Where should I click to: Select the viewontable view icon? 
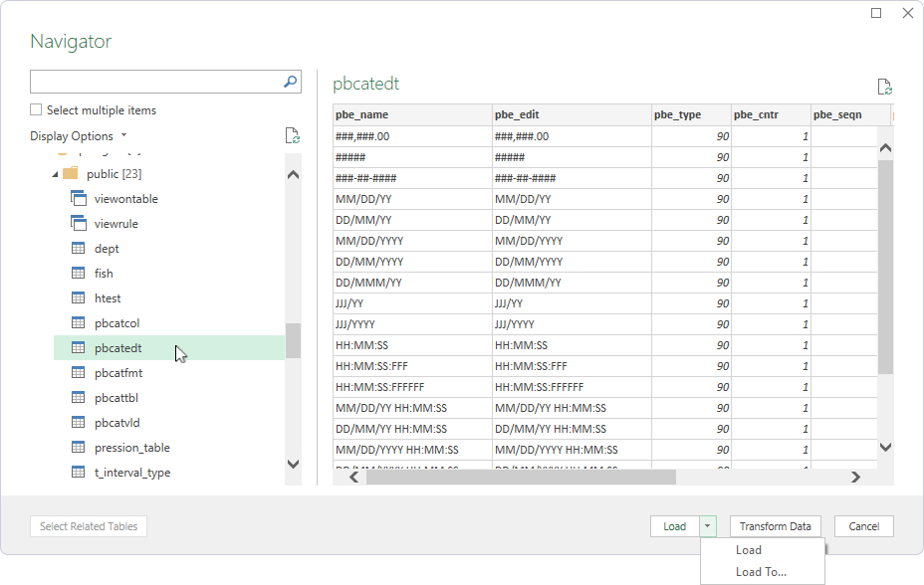pos(78,198)
